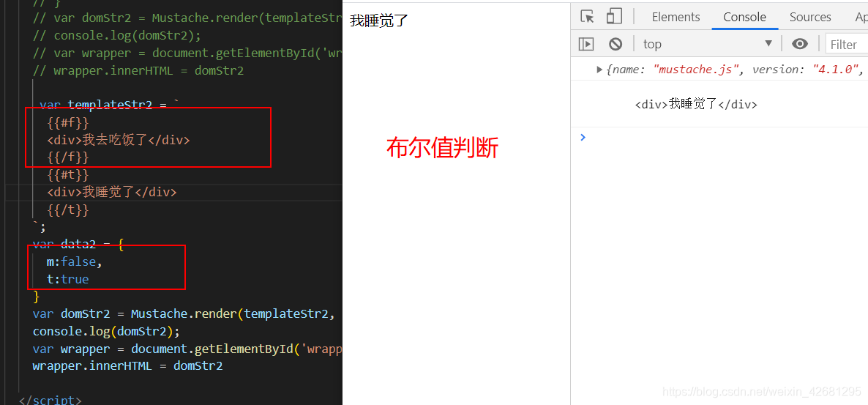Open live expression via the eye icon

click(799, 44)
